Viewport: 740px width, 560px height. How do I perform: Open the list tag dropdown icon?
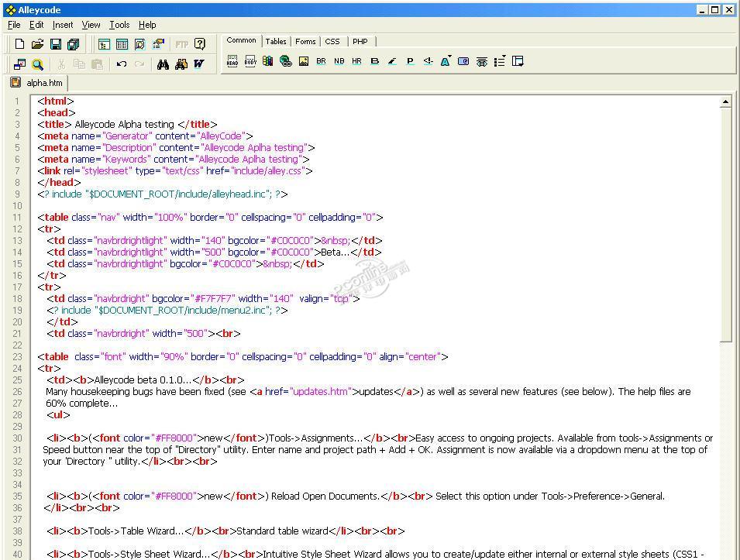500,61
